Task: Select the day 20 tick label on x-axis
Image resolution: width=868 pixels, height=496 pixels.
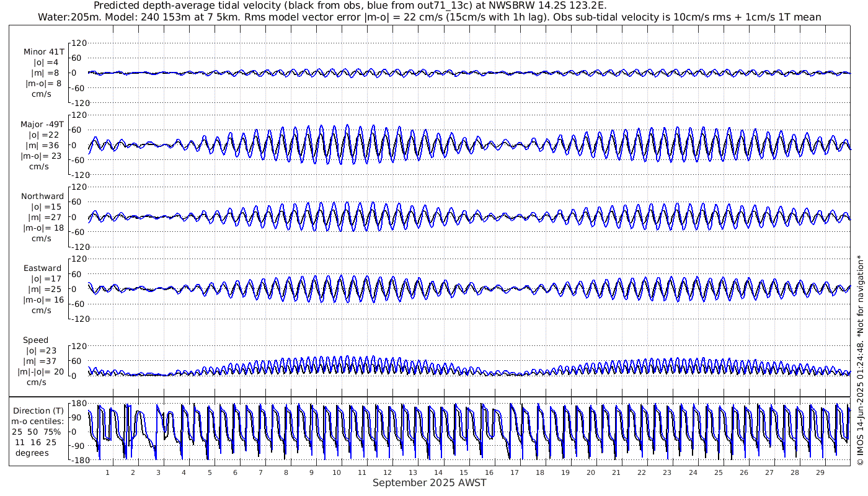Action: pos(591,472)
